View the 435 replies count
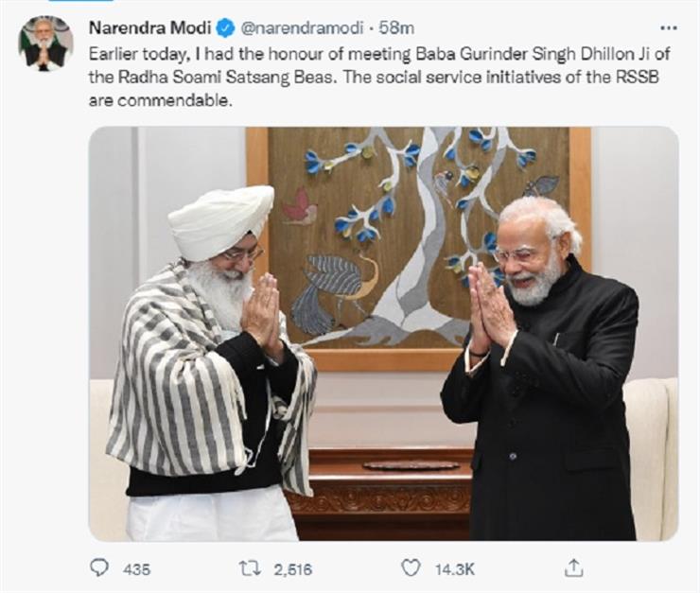 pos(136,569)
